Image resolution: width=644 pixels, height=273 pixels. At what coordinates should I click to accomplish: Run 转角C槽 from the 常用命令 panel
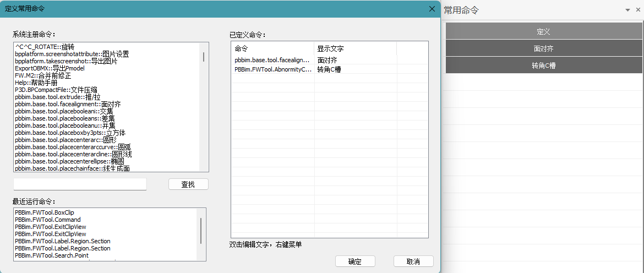[544, 65]
